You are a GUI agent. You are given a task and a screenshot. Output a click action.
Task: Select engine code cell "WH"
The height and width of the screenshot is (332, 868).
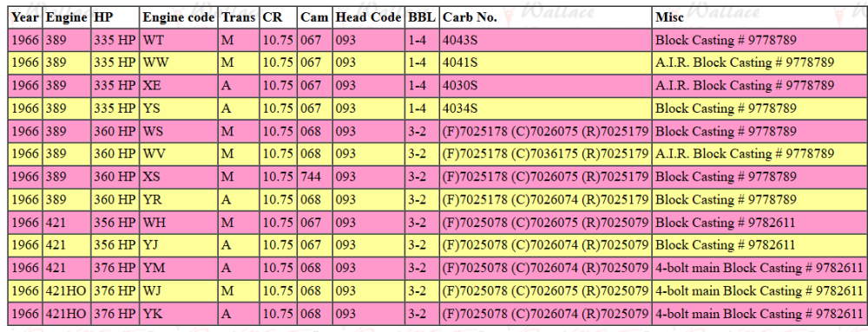coord(179,223)
